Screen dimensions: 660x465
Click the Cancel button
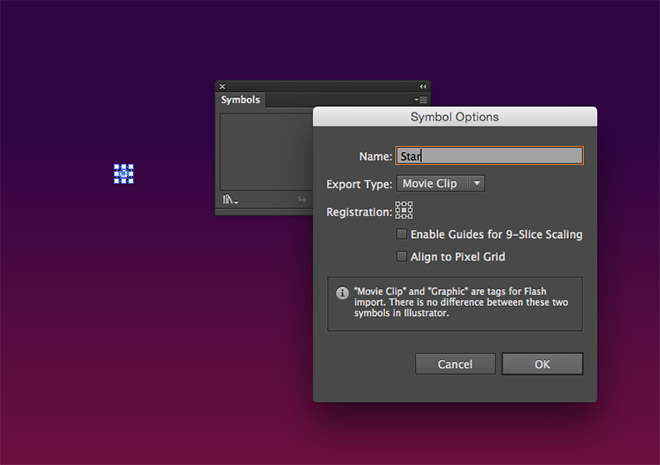(455, 364)
